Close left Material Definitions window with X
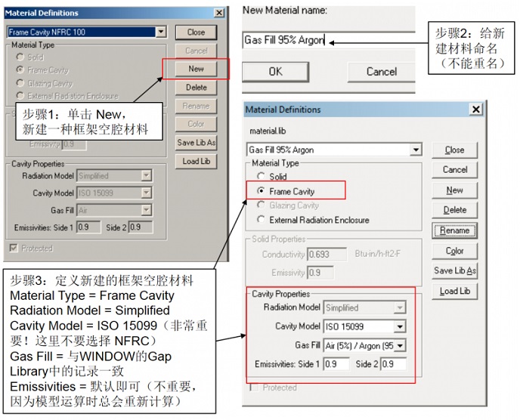This screenshot has width=520, height=420. click(x=219, y=13)
